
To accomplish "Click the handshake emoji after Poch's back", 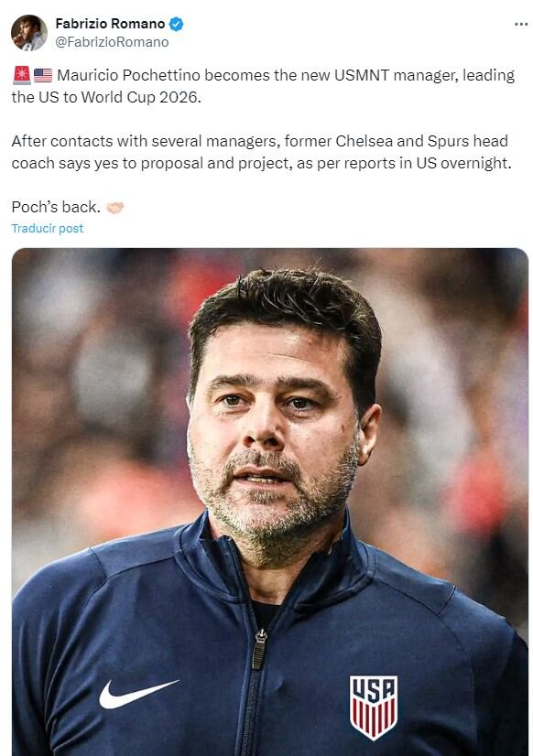I will (115, 208).
